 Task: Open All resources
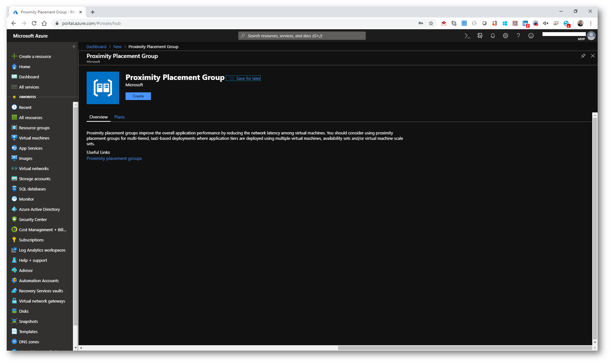point(31,118)
